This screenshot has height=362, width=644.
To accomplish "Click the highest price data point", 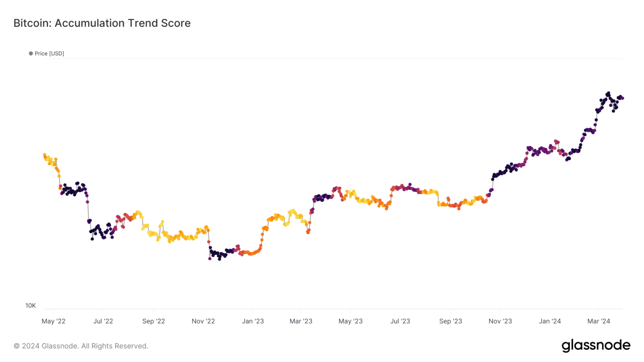I will click(x=608, y=93).
